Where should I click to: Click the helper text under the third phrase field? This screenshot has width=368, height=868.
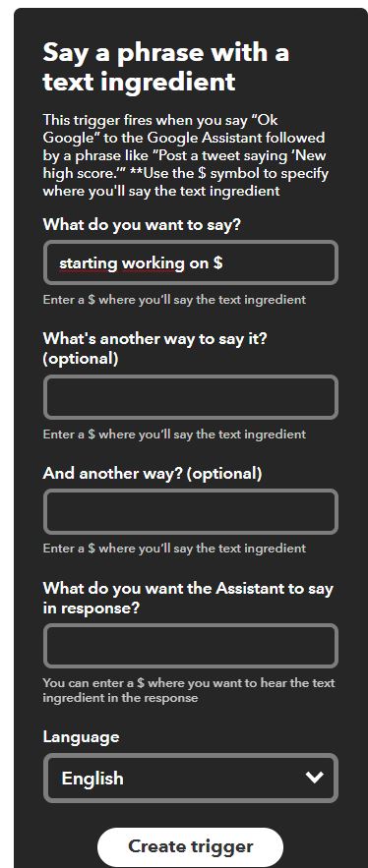tap(174, 549)
